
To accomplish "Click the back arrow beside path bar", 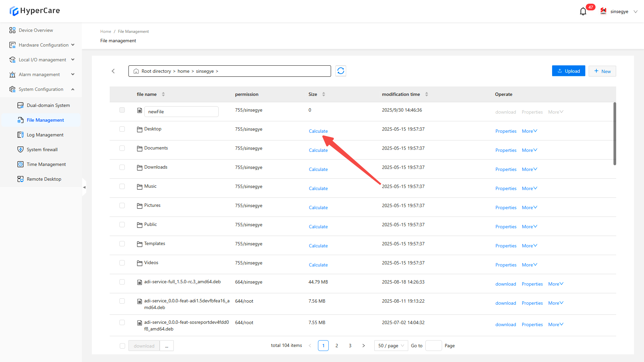I will (113, 71).
